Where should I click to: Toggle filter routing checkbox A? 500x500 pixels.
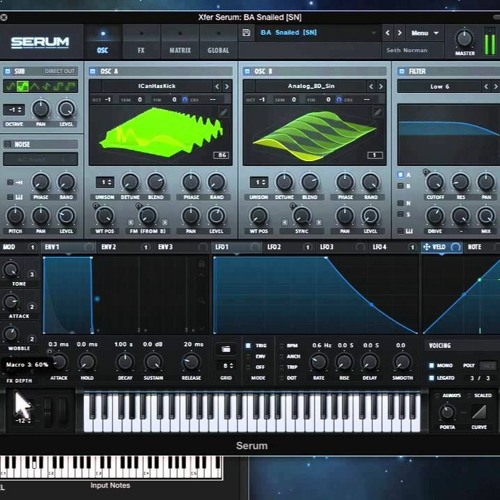(x=400, y=175)
